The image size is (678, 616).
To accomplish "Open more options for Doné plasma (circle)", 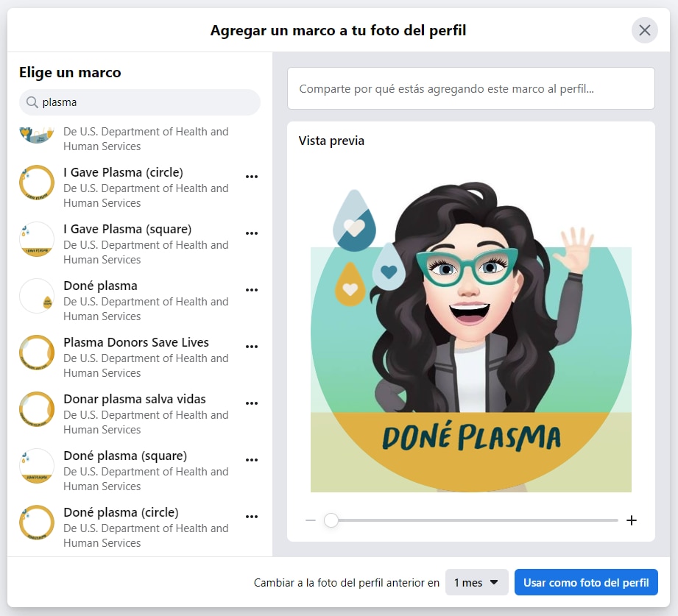I will point(252,517).
